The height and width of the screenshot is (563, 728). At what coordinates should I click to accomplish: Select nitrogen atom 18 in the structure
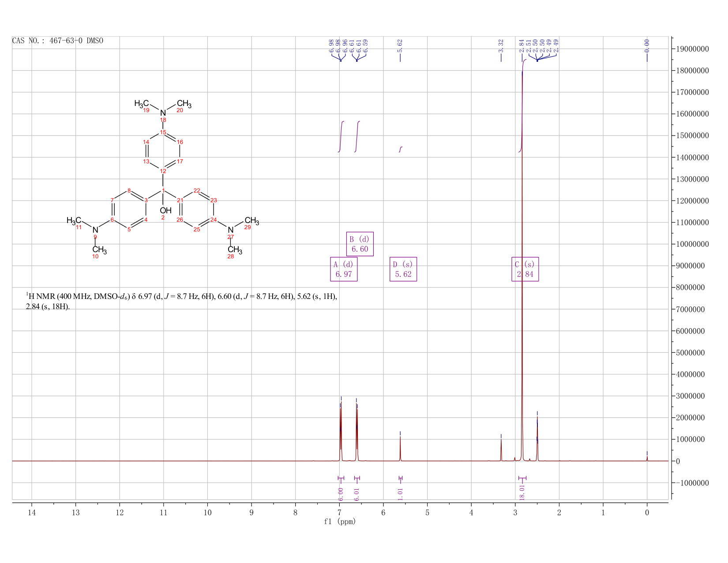click(x=163, y=113)
